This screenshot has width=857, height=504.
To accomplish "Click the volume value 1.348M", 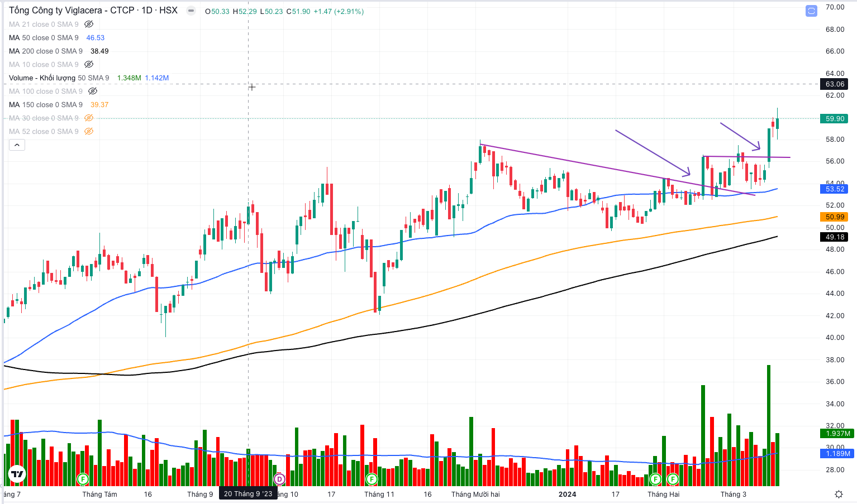I will [x=129, y=78].
